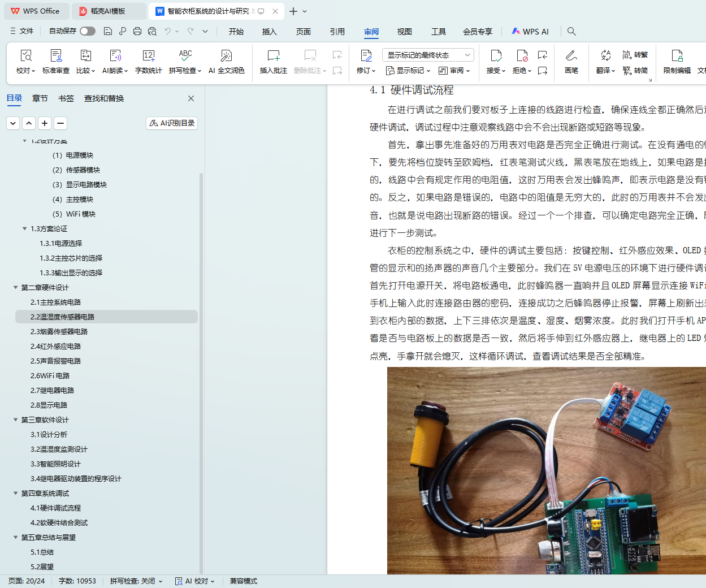Click the 转繁 convert to traditional button
The height and width of the screenshot is (588, 706).
coord(635,55)
